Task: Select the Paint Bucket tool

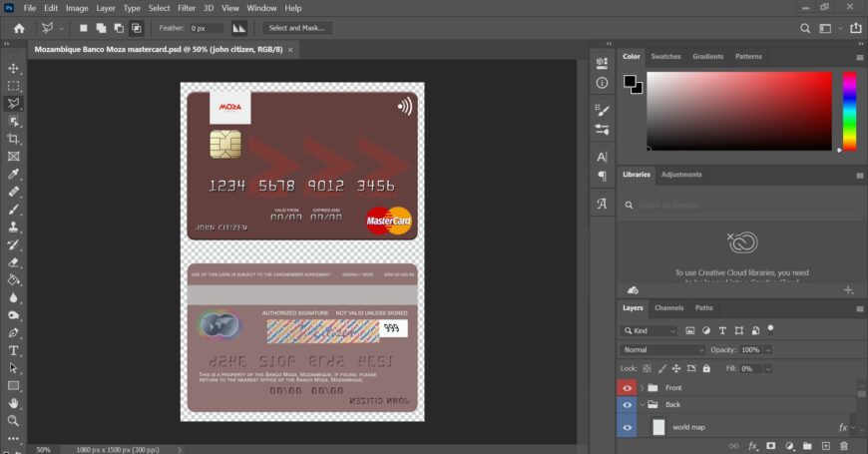Action: click(x=13, y=280)
